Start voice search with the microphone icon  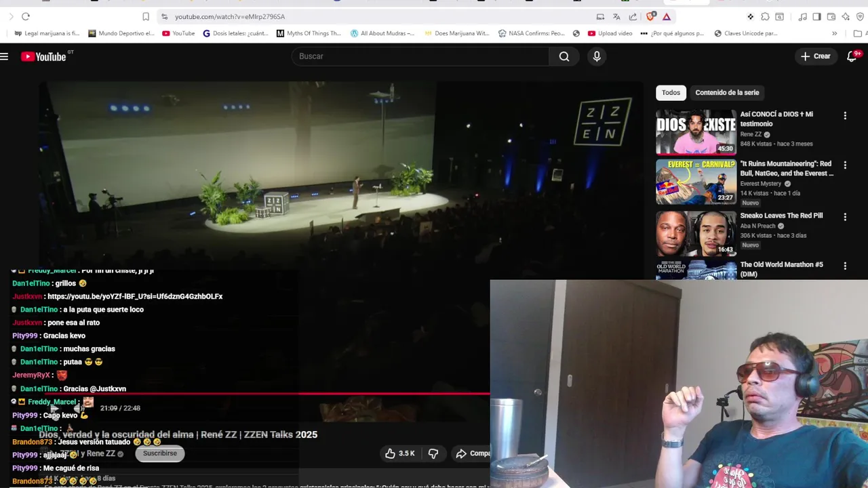(x=597, y=56)
